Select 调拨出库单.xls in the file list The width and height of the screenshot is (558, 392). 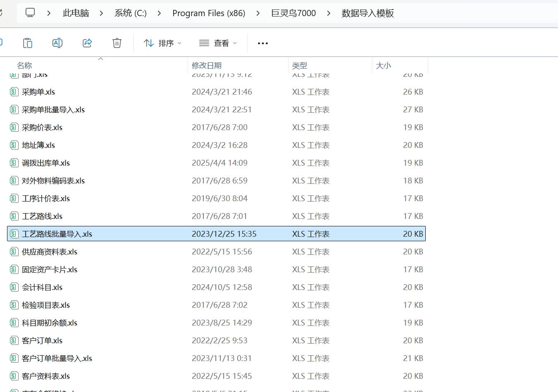(46, 163)
